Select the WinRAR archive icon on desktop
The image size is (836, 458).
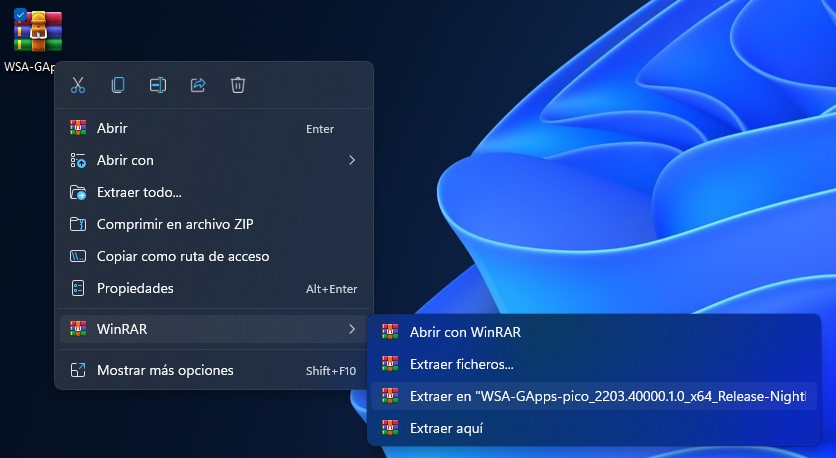tap(38, 32)
